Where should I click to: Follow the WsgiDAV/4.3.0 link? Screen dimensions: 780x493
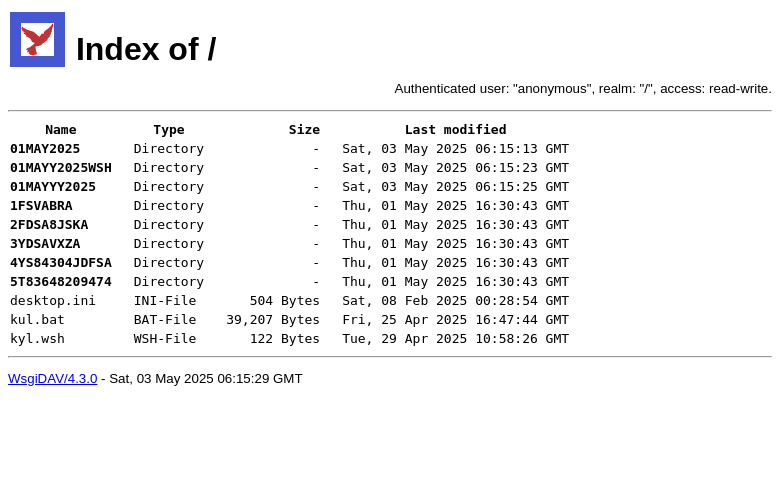53,379
